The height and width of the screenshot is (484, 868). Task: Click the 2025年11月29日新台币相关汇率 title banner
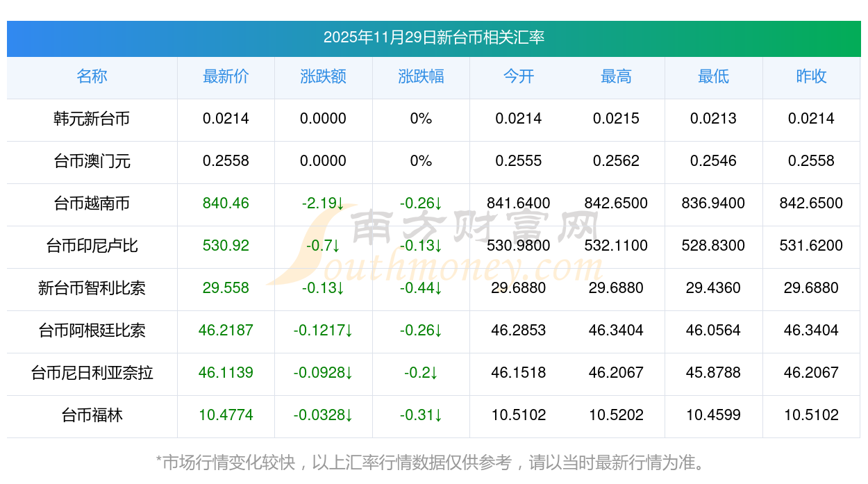click(x=433, y=37)
